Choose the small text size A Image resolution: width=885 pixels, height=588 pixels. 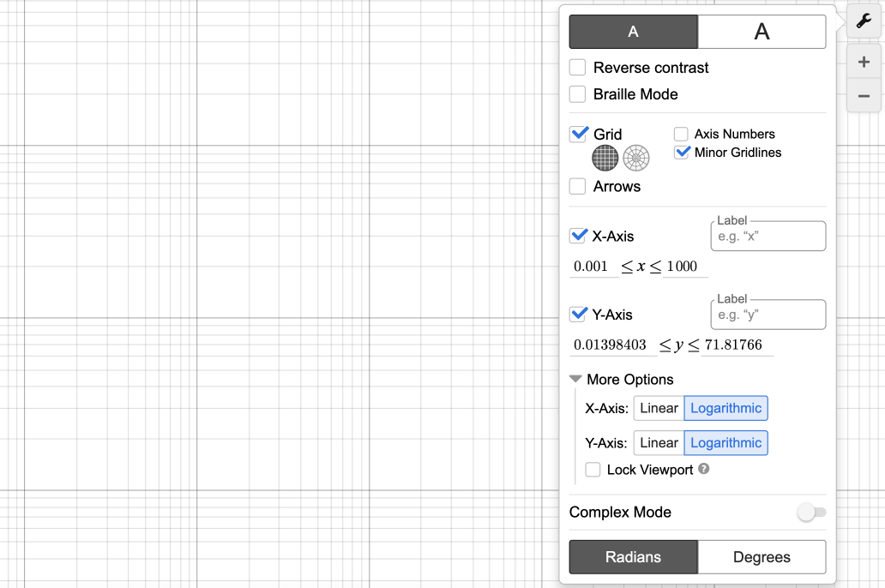pyautogui.click(x=633, y=32)
